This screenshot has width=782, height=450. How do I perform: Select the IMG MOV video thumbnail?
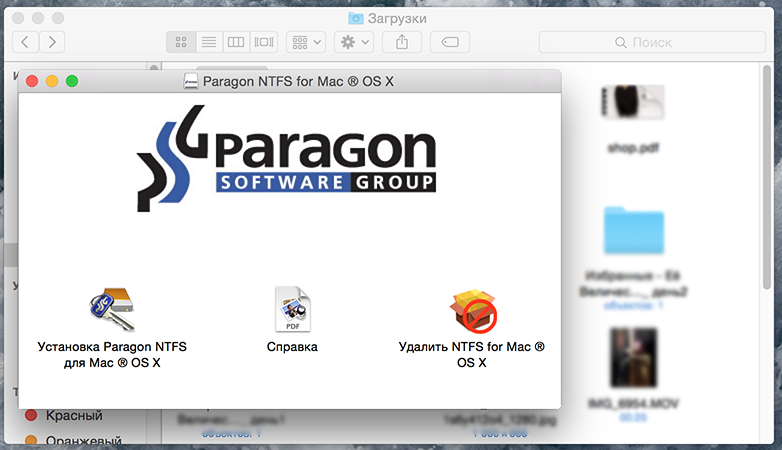[x=633, y=358]
